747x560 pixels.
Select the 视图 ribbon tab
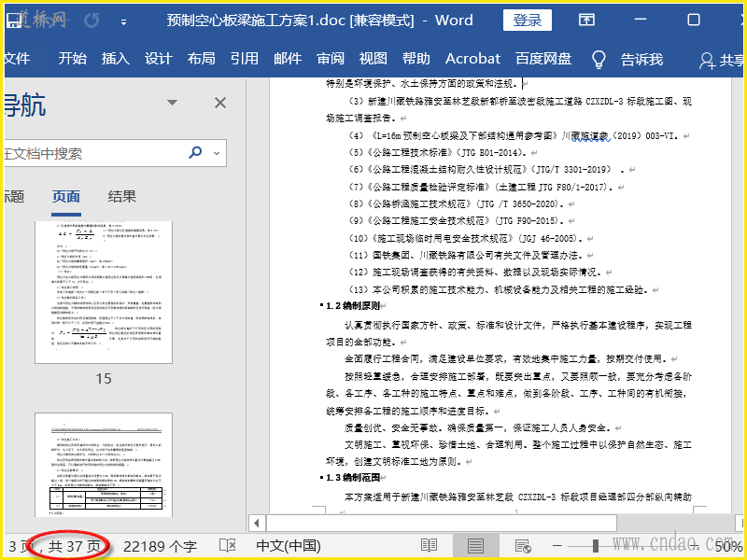click(x=373, y=59)
